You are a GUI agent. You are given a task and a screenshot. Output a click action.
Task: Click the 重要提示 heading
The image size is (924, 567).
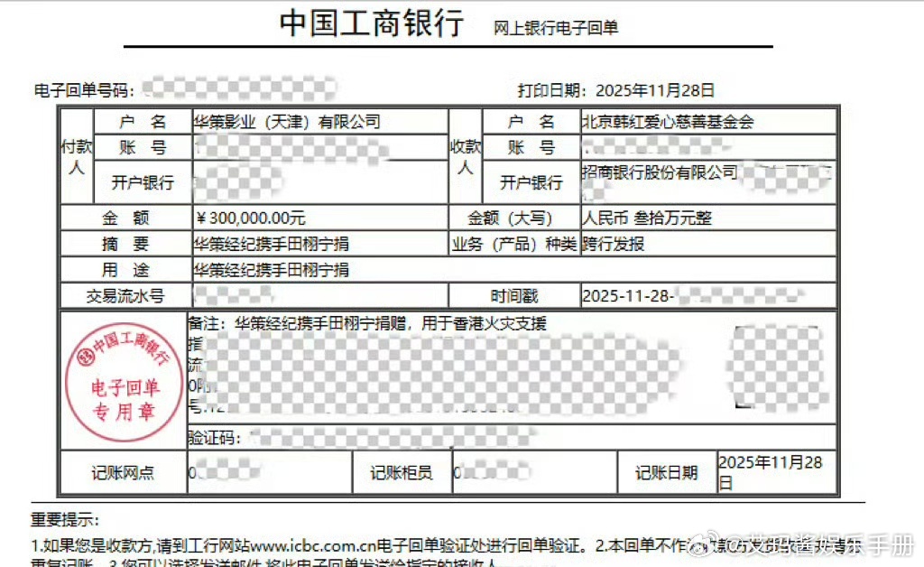pos(65,520)
